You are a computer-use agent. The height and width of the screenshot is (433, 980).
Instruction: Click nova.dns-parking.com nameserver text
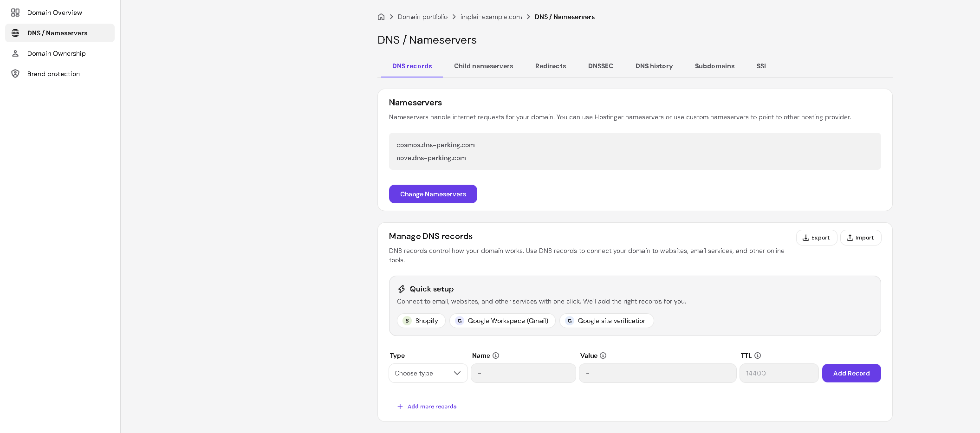(x=431, y=158)
